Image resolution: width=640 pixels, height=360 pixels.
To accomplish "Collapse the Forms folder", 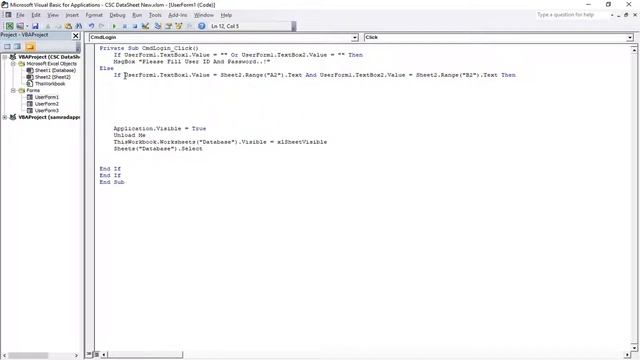I will 13,91.
